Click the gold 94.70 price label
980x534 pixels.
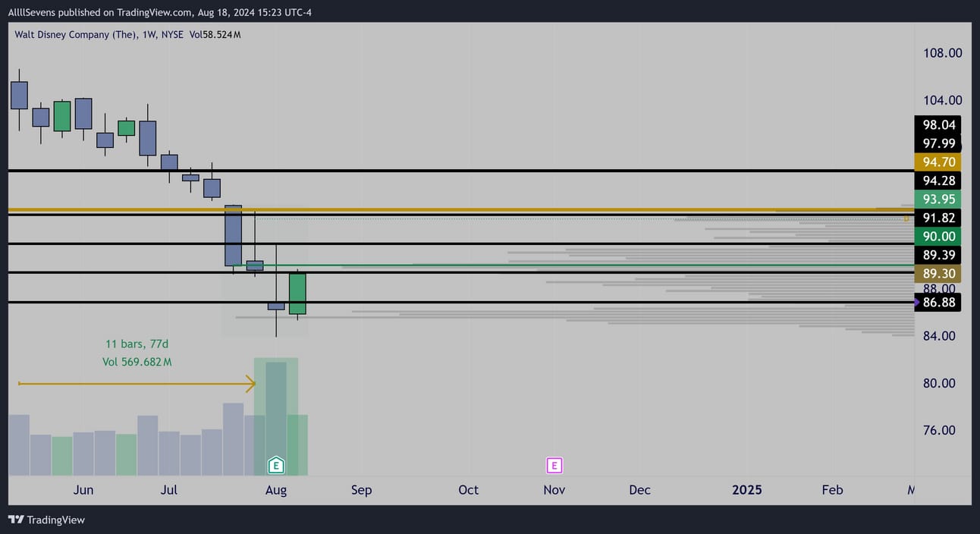coord(938,162)
